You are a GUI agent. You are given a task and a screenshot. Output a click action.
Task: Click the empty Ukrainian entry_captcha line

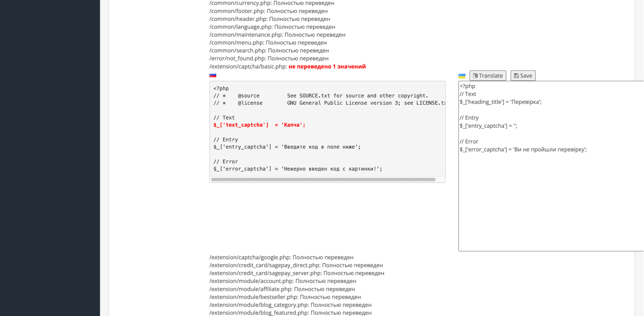click(x=489, y=126)
